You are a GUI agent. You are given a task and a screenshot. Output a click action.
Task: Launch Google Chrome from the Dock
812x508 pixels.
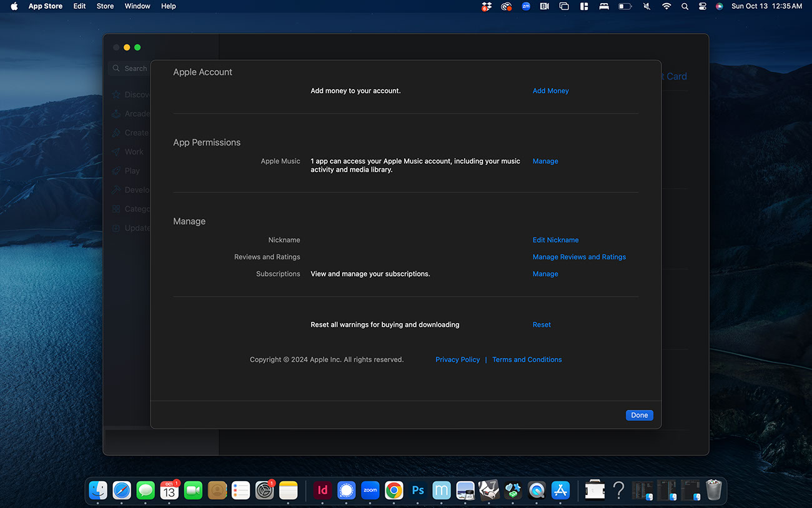tap(394, 491)
